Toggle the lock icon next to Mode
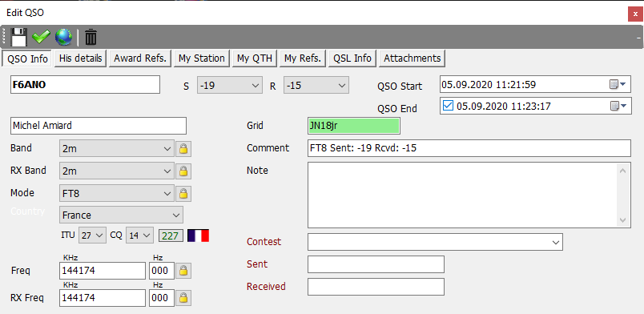 [183, 193]
